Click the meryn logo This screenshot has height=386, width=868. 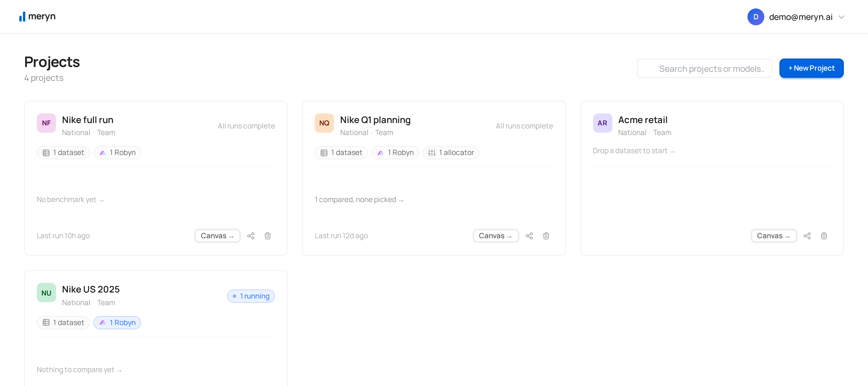coord(37,16)
